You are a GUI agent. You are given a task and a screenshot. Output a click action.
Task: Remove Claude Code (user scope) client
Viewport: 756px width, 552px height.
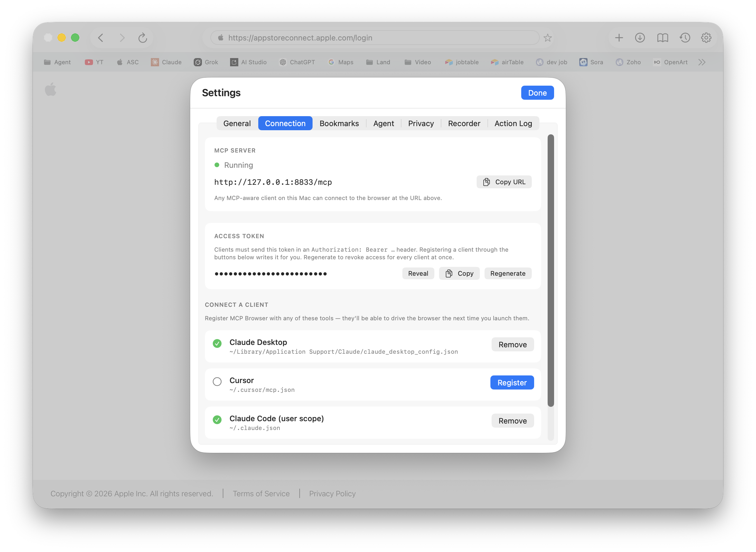click(512, 421)
